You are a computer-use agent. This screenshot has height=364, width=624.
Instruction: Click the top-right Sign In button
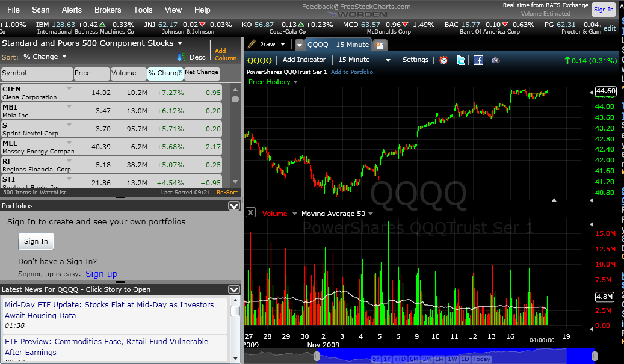tap(604, 10)
